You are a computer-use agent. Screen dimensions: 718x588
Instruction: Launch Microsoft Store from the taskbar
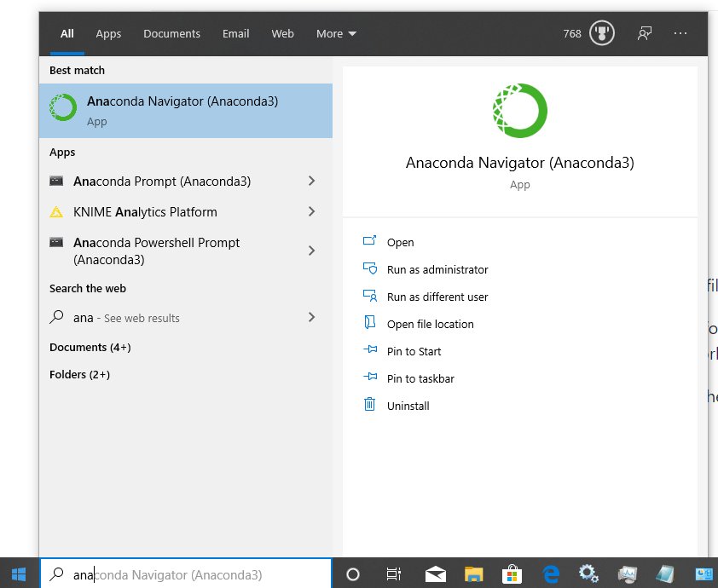point(512,574)
